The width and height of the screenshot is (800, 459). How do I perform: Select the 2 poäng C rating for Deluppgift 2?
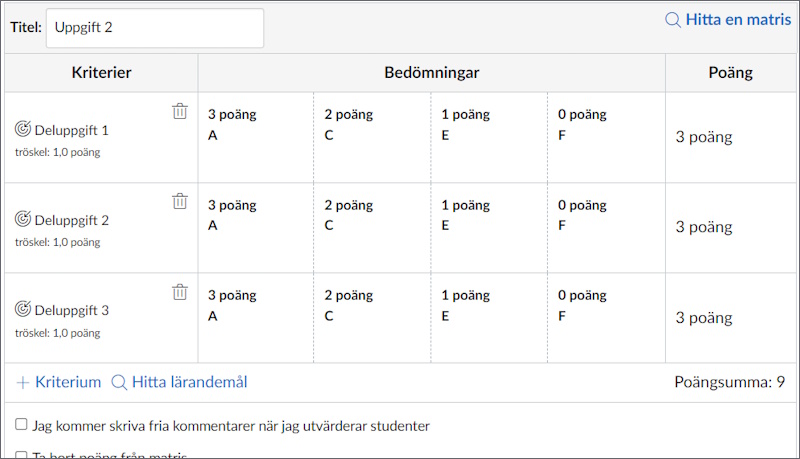(372, 227)
